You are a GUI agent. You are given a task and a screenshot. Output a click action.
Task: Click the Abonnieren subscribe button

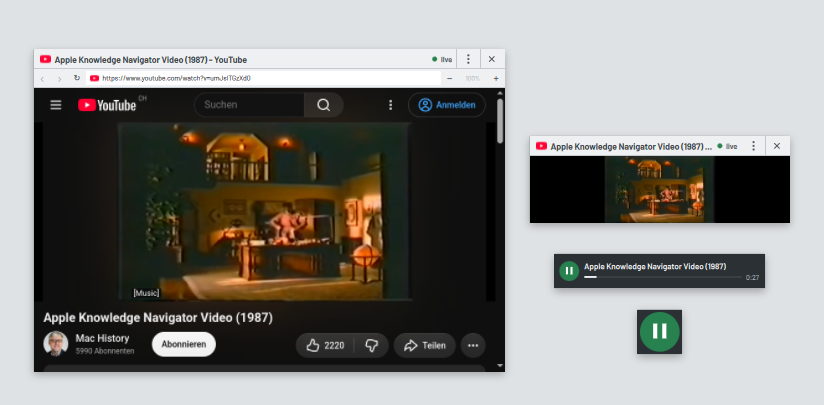[x=184, y=345]
